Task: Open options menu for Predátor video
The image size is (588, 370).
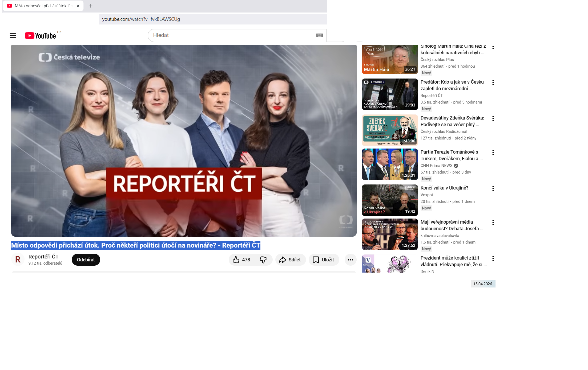Action: click(493, 83)
